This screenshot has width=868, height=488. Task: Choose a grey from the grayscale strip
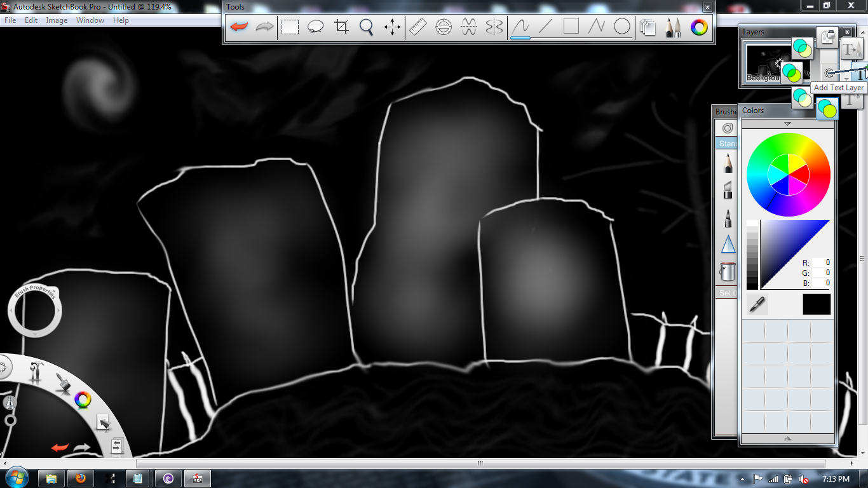point(752,254)
